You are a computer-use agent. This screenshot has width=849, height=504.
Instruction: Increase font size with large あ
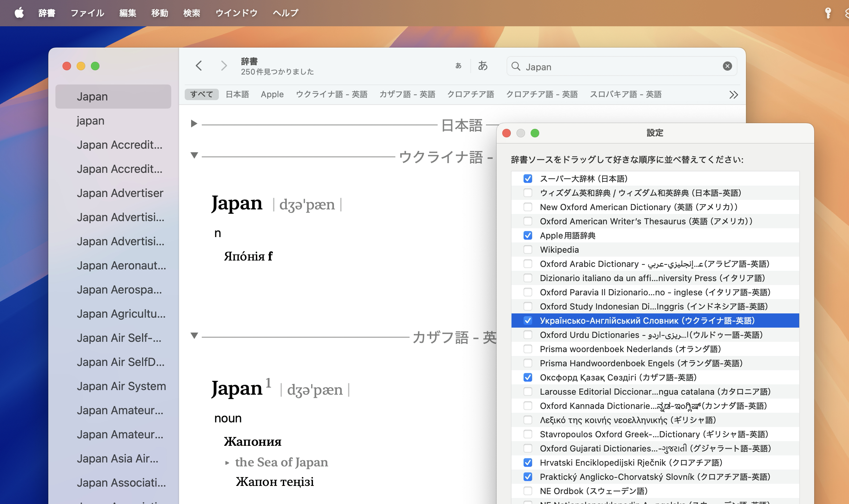point(483,66)
